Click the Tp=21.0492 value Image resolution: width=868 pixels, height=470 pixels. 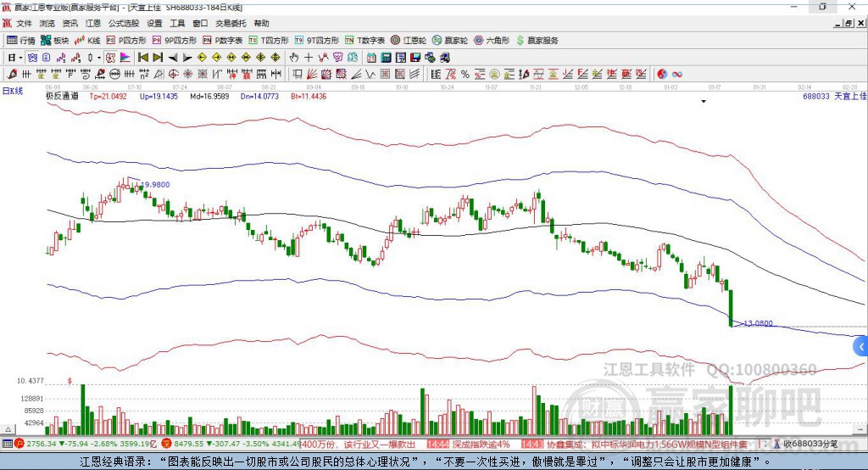click(108, 97)
